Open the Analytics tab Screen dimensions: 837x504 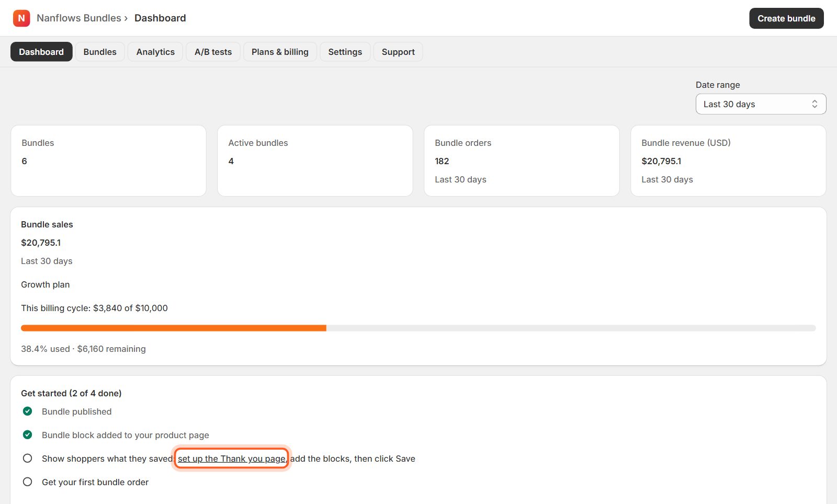coord(155,52)
